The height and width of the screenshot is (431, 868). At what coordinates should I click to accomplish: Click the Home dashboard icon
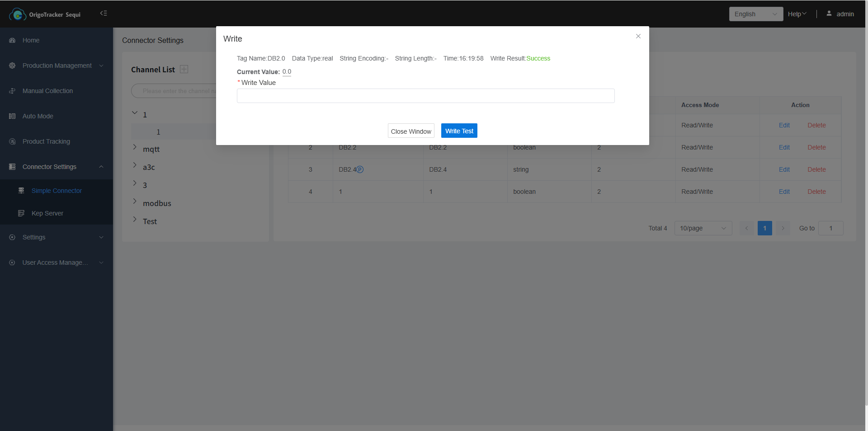12,40
